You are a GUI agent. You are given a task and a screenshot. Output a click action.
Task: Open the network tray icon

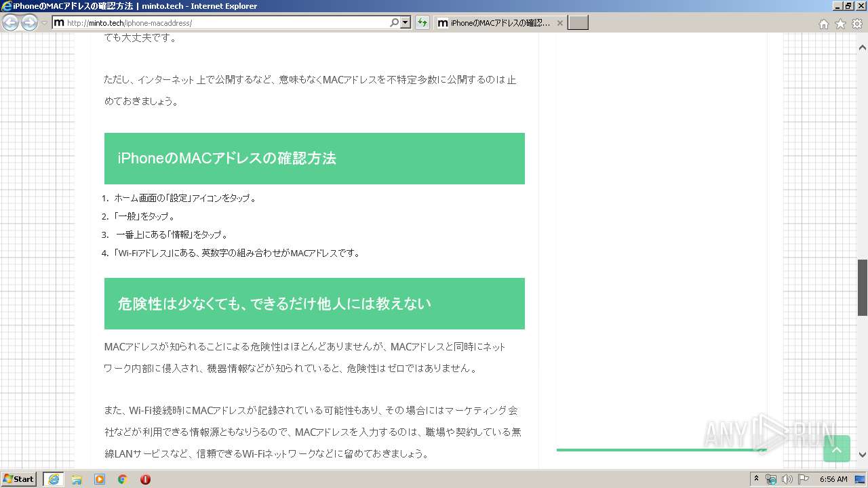(771, 479)
